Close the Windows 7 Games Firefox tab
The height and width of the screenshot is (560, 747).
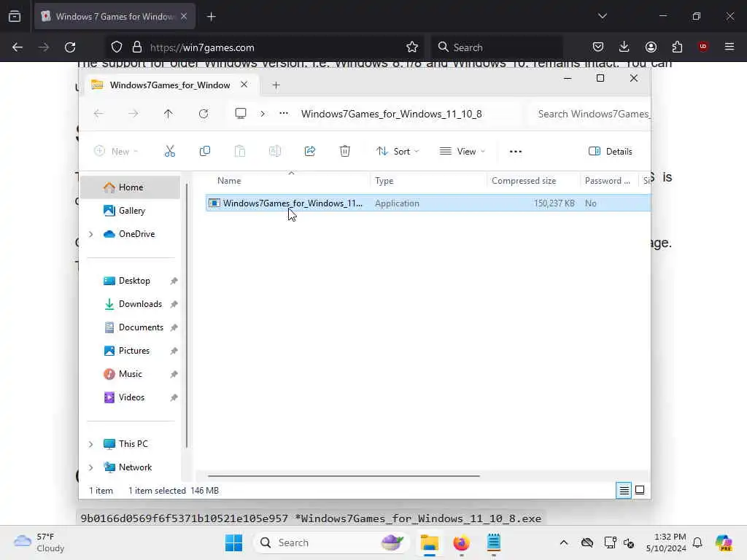click(x=184, y=16)
